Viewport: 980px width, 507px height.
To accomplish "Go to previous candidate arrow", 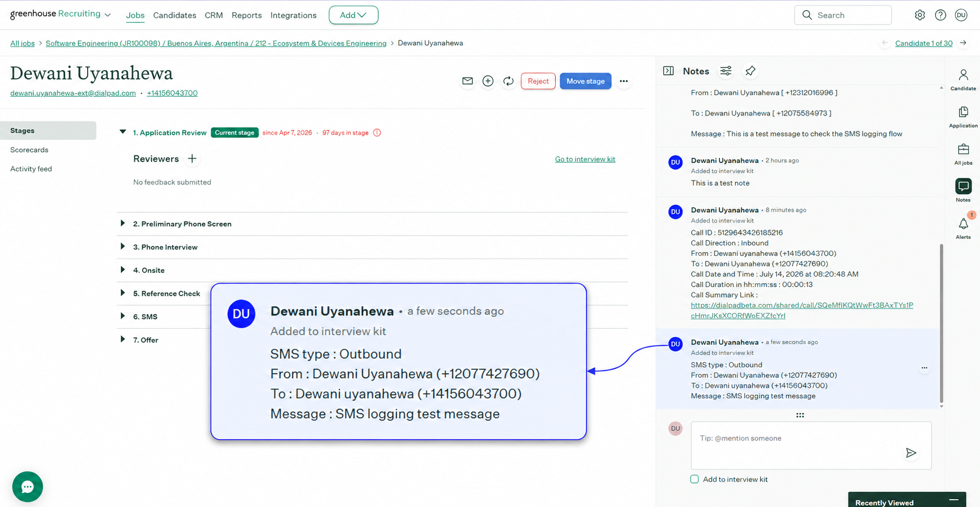I will click(x=885, y=43).
